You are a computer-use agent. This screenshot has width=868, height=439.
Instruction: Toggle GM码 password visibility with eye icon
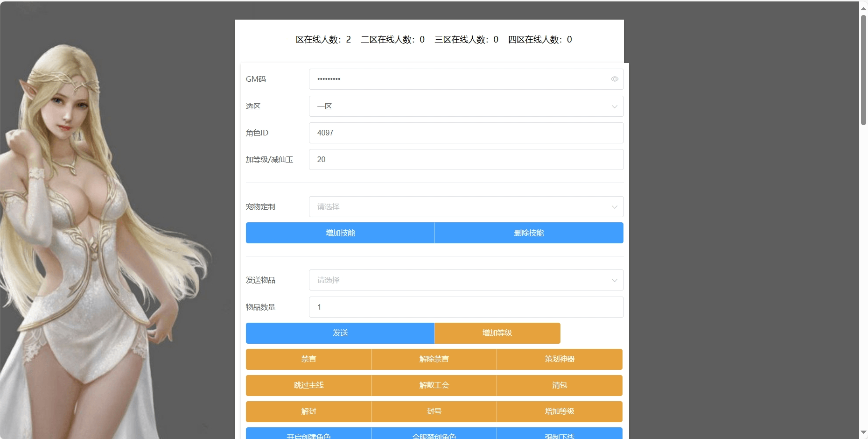coord(614,79)
